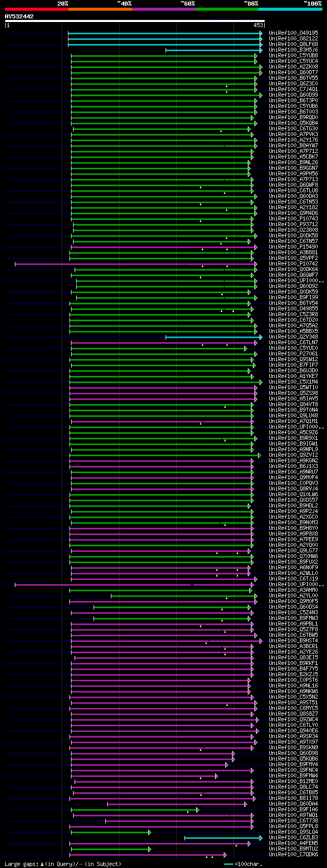Image resolution: width=327 pixels, height=868 pixels.
Task: Click the long purple alignment bar for UniRef100_P10742
Action: (135, 264)
